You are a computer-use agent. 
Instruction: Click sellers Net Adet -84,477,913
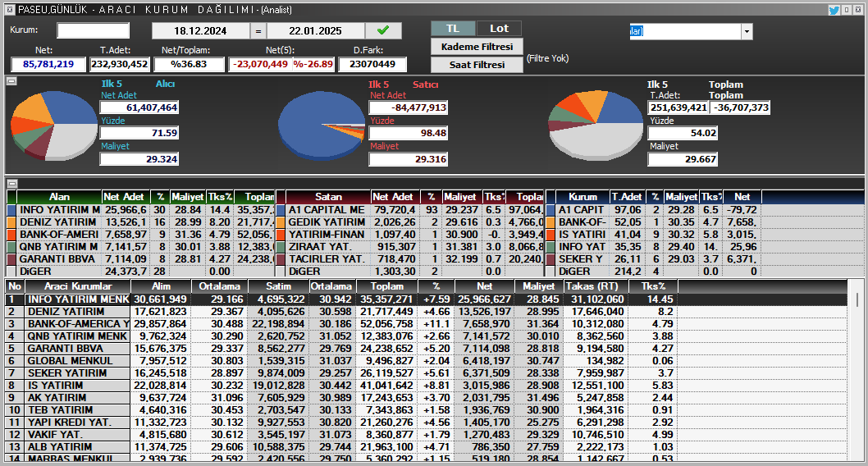(408, 107)
